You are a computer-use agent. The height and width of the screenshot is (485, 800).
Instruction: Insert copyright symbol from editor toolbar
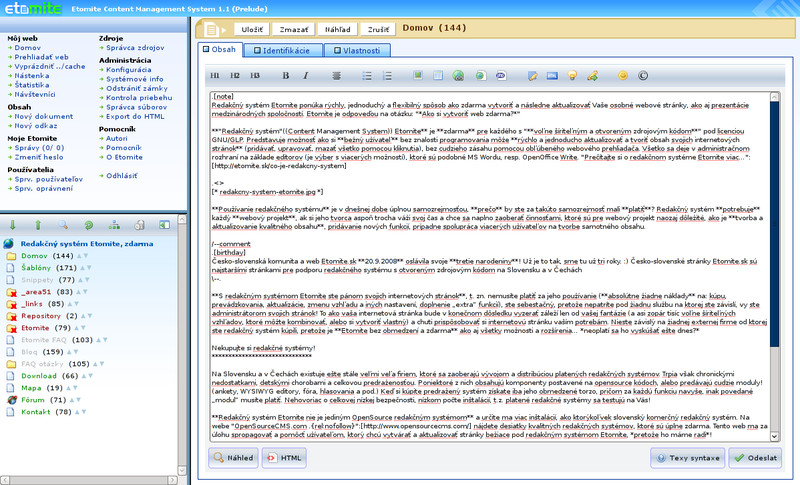point(643,75)
